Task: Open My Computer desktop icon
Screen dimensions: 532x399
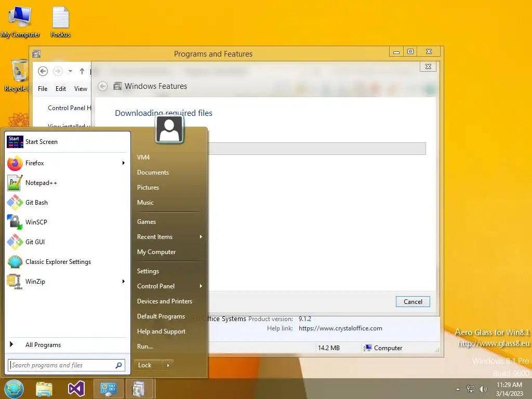Action: coord(20,22)
